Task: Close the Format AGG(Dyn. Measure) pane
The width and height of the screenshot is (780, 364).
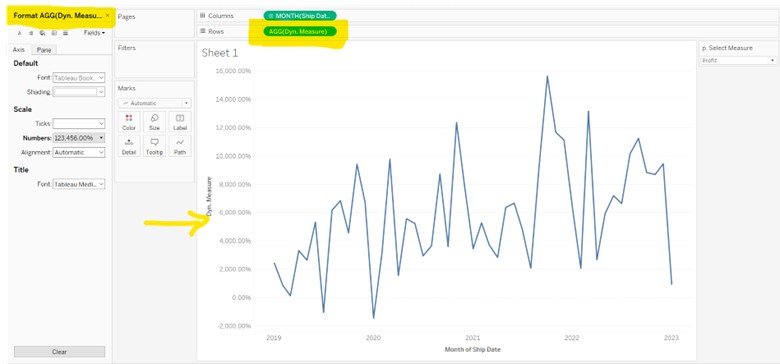Action: 107,16
